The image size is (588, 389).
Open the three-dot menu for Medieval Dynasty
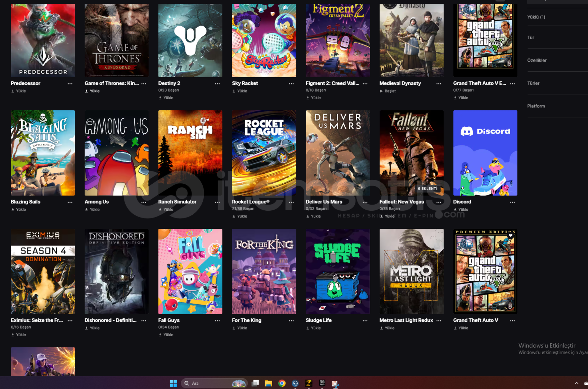coord(439,84)
